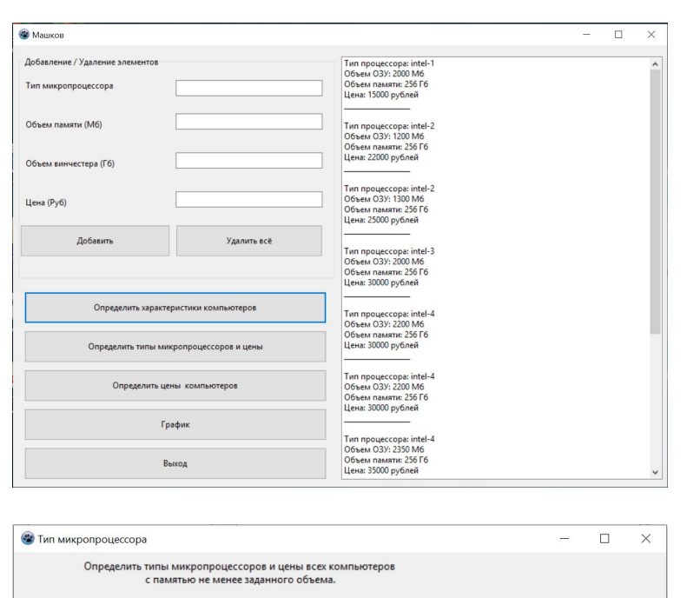The height and width of the screenshot is (598, 700).
Task: Focus the Объем памяти (Мб) text field
Action: (x=248, y=122)
